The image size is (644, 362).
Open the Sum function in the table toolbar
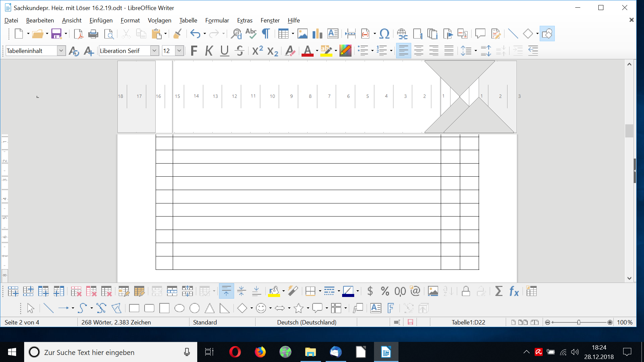(x=499, y=291)
